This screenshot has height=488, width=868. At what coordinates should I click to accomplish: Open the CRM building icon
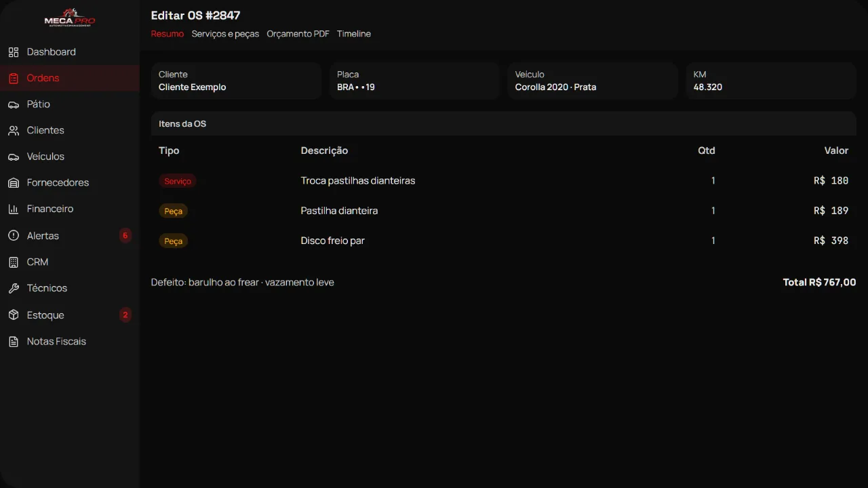click(14, 262)
